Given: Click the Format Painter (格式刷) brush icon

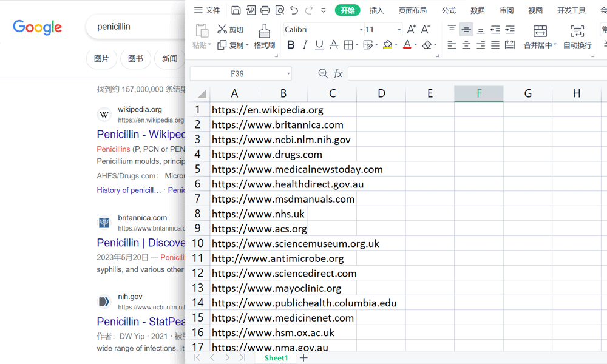Looking at the screenshot, I should click(x=265, y=32).
